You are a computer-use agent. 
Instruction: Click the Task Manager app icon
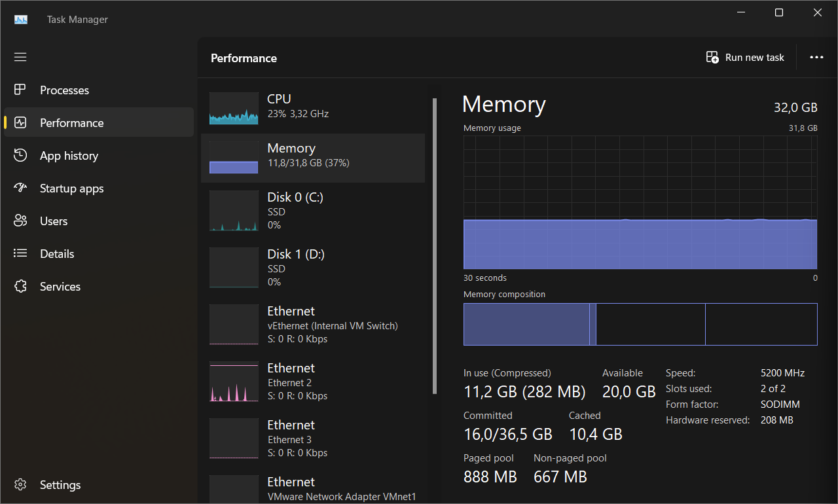(21, 20)
